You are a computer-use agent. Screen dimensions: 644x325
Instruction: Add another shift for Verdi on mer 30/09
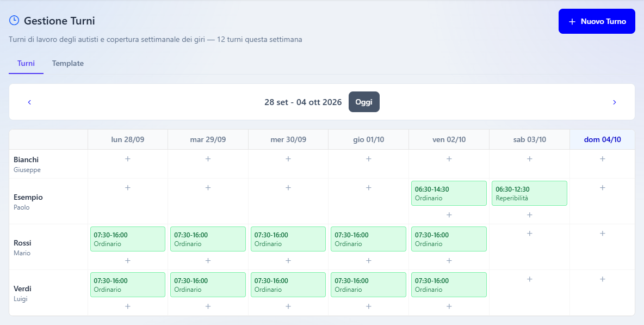[288, 306]
